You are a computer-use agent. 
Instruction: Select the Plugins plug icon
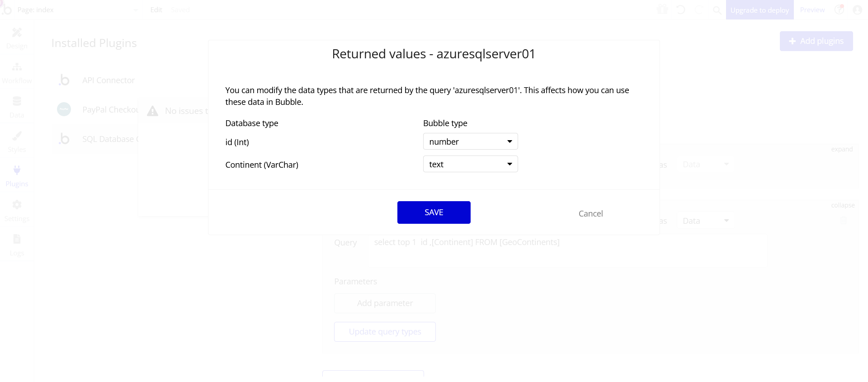pos(17,170)
